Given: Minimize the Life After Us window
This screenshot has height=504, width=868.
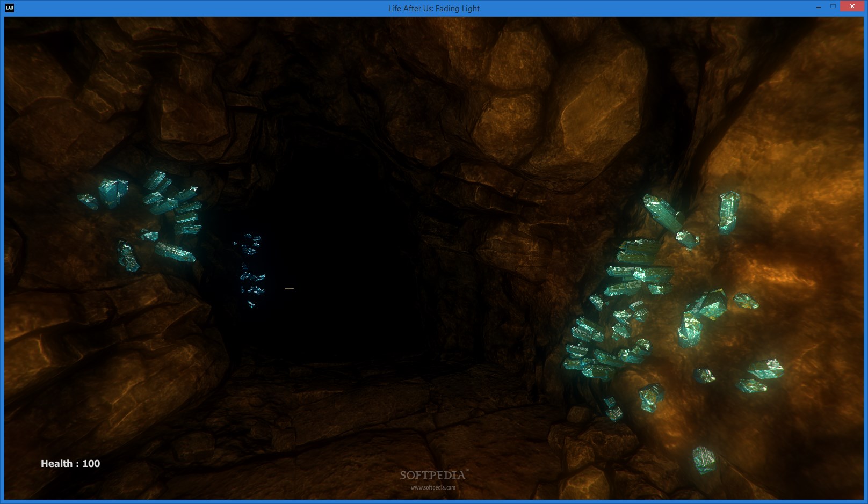Looking at the screenshot, I should 818,7.
